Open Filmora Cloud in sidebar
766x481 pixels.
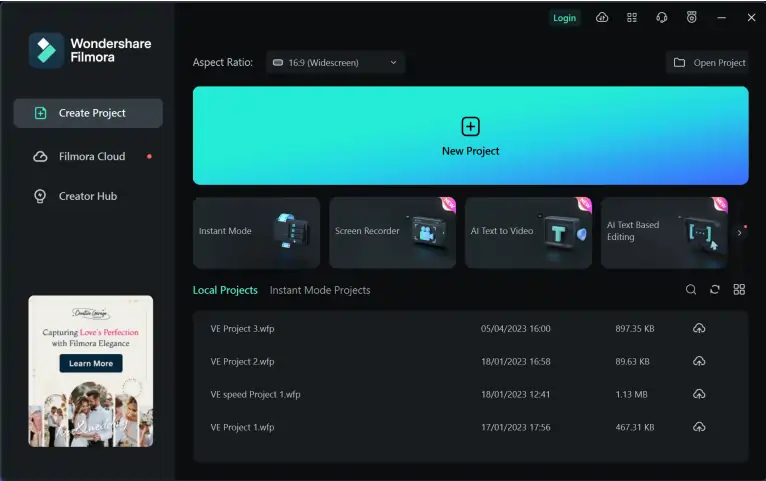tap(91, 156)
